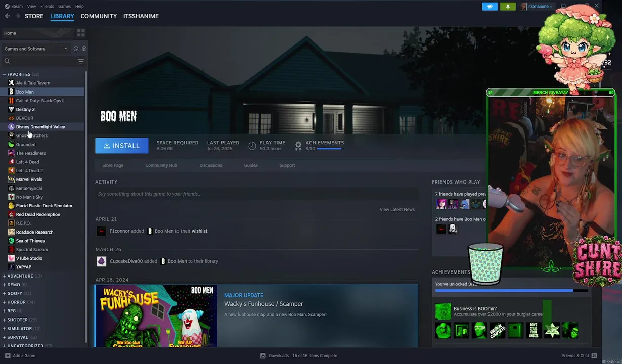Expand the HORROR category

4,302
